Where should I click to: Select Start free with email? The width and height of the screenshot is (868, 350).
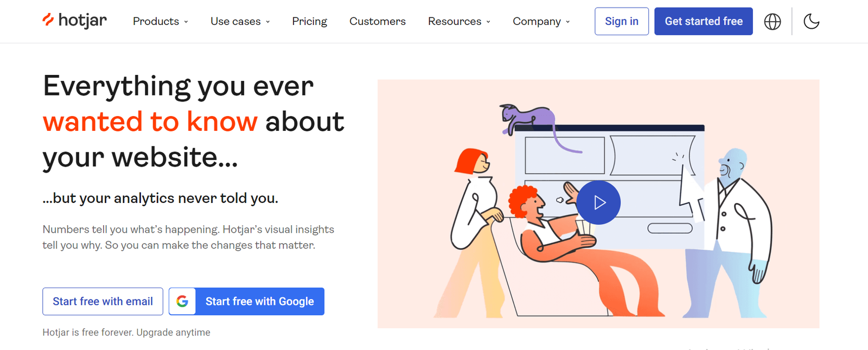(103, 301)
